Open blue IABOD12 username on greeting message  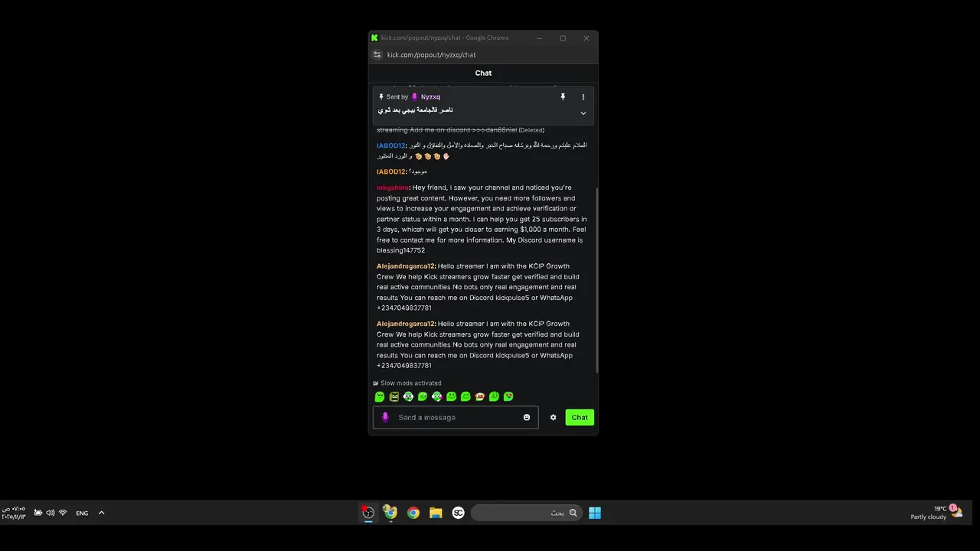(x=390, y=145)
